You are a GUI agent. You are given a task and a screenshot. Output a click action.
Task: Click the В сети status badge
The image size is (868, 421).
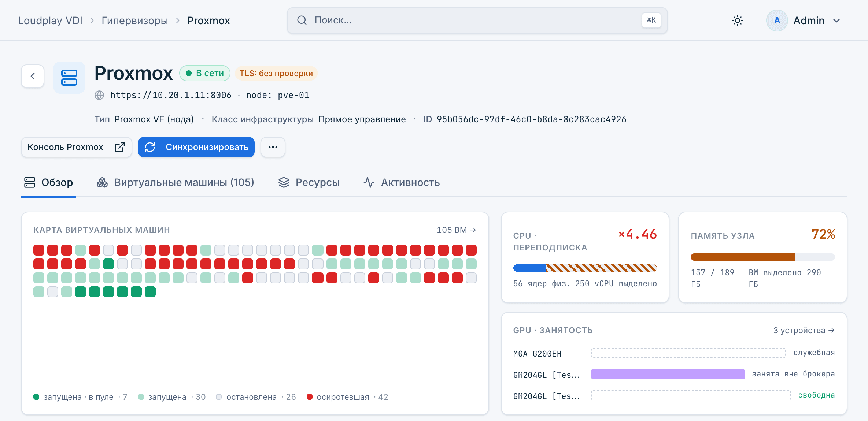(x=205, y=73)
